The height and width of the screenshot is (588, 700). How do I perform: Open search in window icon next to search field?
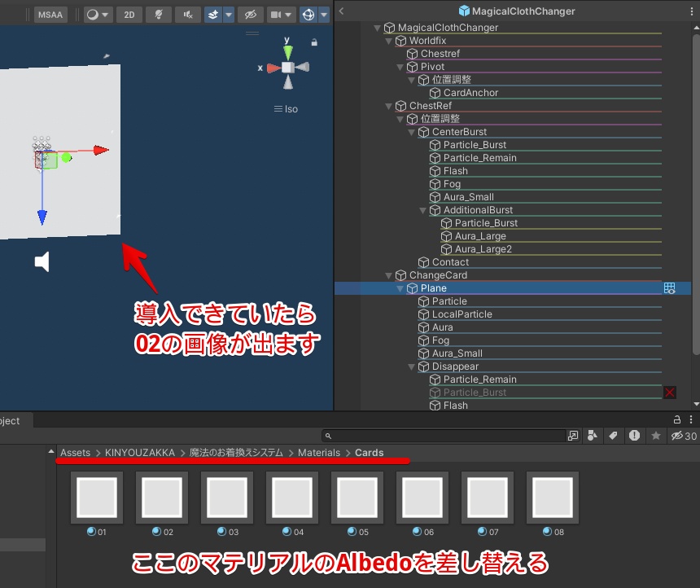(x=573, y=436)
